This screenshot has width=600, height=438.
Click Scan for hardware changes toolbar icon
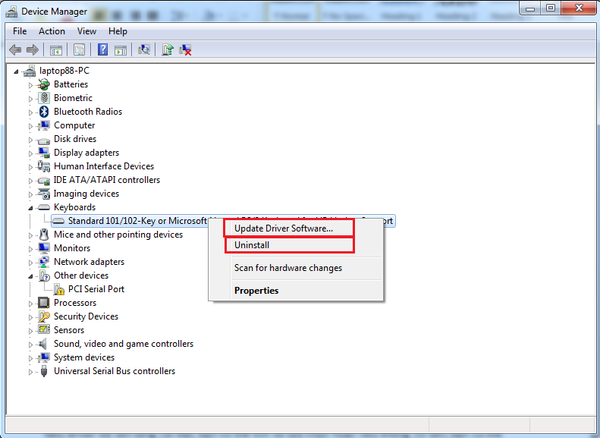[144, 50]
